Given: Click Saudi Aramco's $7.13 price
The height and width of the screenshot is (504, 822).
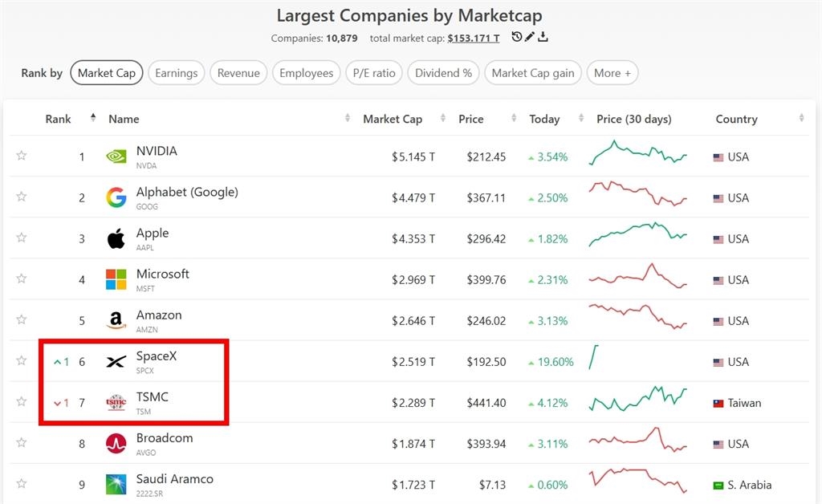Looking at the screenshot, I should [x=492, y=485].
